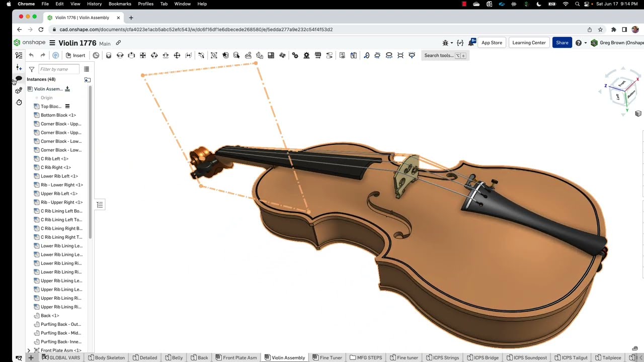Bookmark this page with star icon
644x362 pixels.
point(600,30)
